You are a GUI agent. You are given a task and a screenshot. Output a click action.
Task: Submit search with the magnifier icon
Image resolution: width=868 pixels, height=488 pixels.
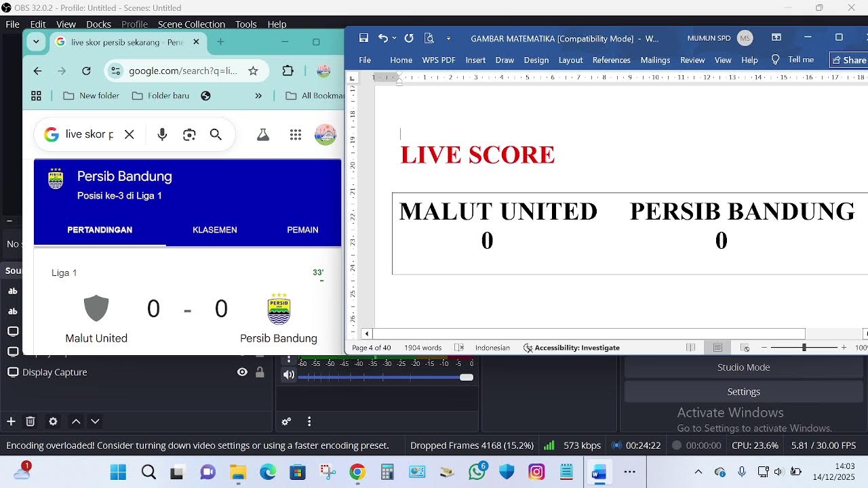point(216,134)
